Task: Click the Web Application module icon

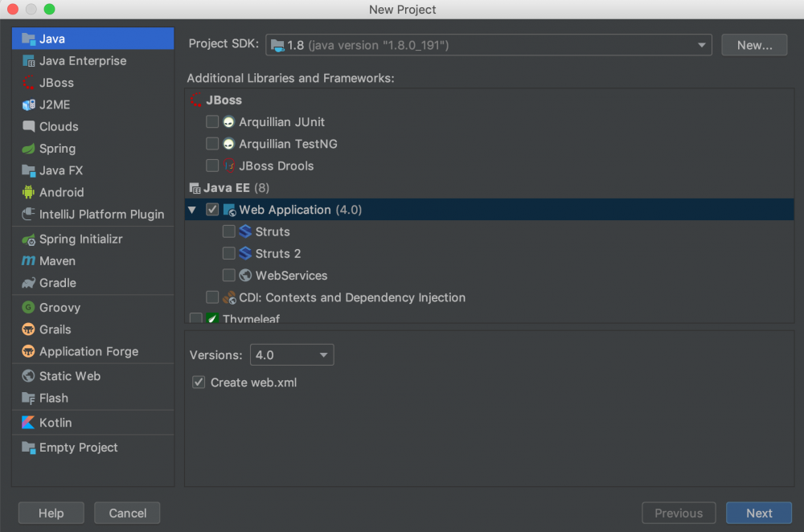Action: click(x=229, y=210)
